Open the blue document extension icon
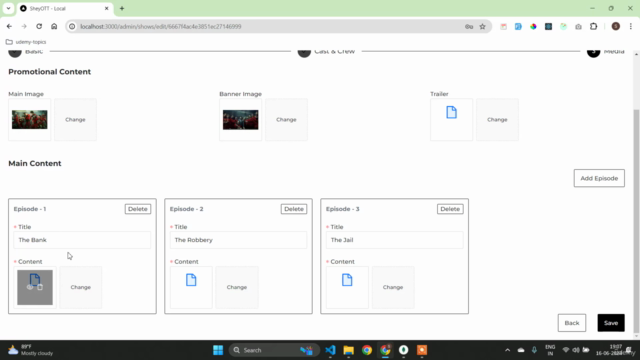Screen dimensions: 640x360 518,27
